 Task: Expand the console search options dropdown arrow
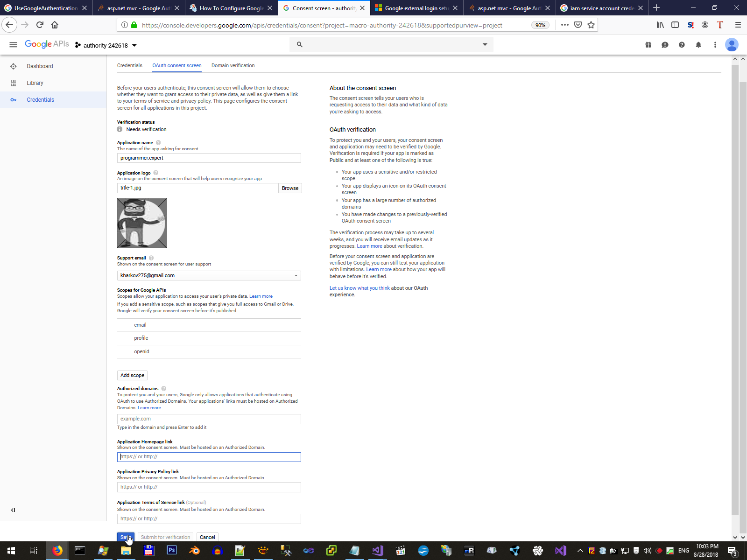(x=485, y=45)
